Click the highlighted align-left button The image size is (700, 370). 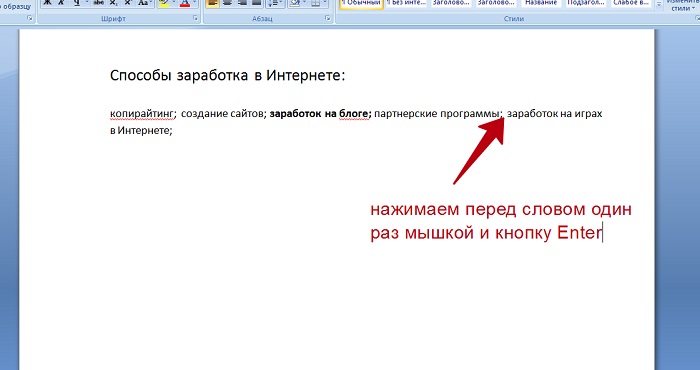pyautogui.click(x=212, y=3)
